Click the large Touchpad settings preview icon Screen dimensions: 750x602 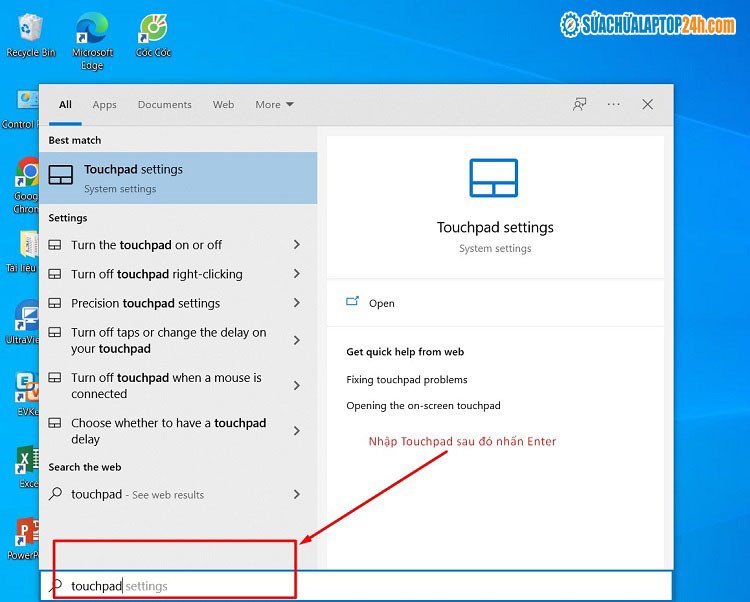(494, 178)
